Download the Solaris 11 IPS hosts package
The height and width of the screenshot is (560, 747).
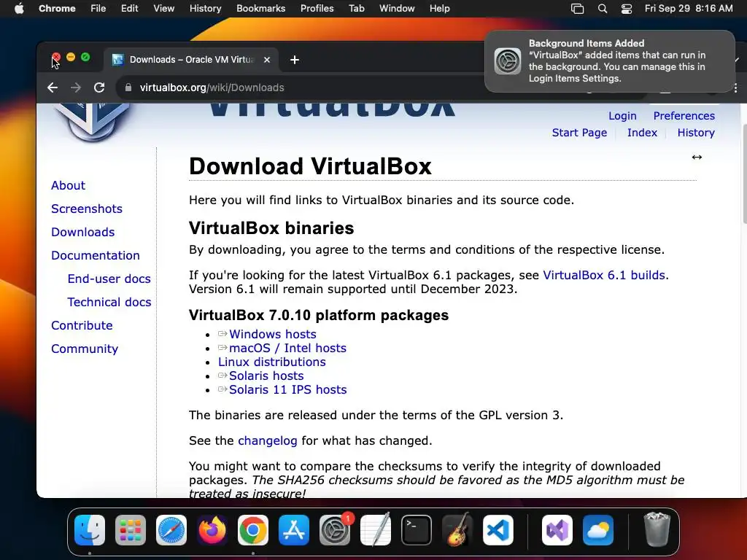click(x=287, y=389)
